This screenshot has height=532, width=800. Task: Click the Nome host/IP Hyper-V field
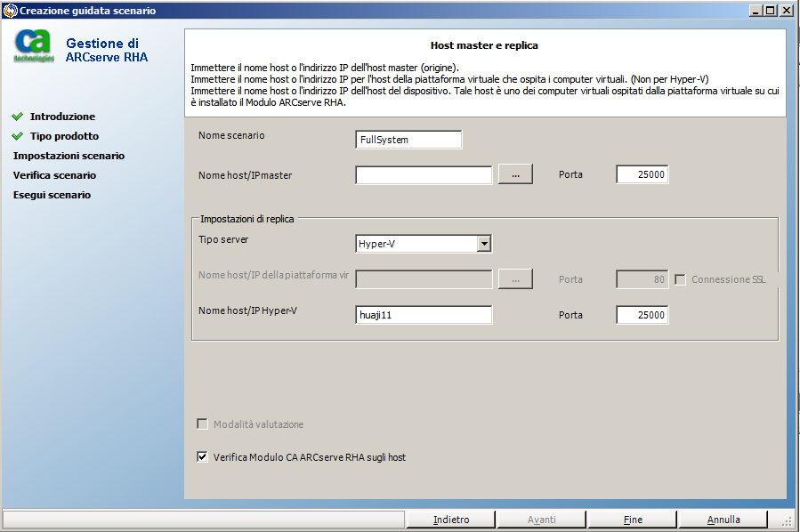[x=424, y=315]
